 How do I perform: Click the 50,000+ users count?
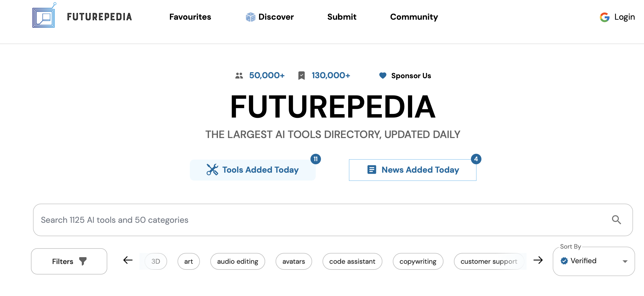coord(267,75)
